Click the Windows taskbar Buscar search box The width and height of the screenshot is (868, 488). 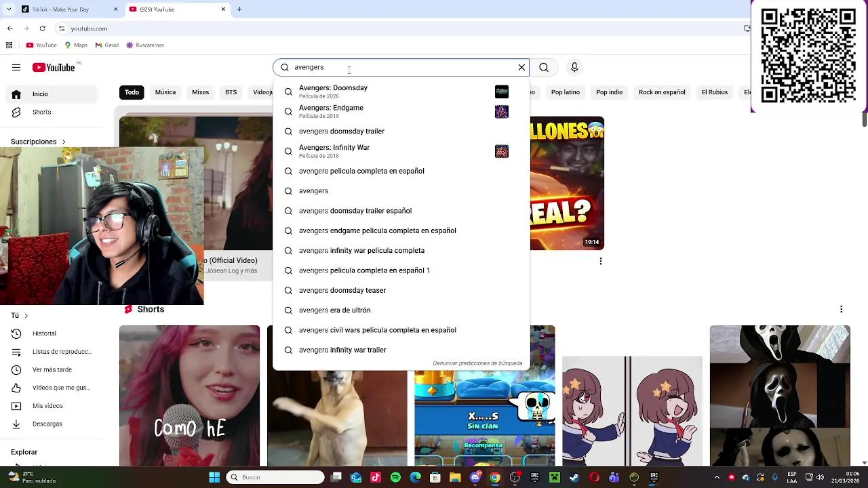(x=275, y=477)
